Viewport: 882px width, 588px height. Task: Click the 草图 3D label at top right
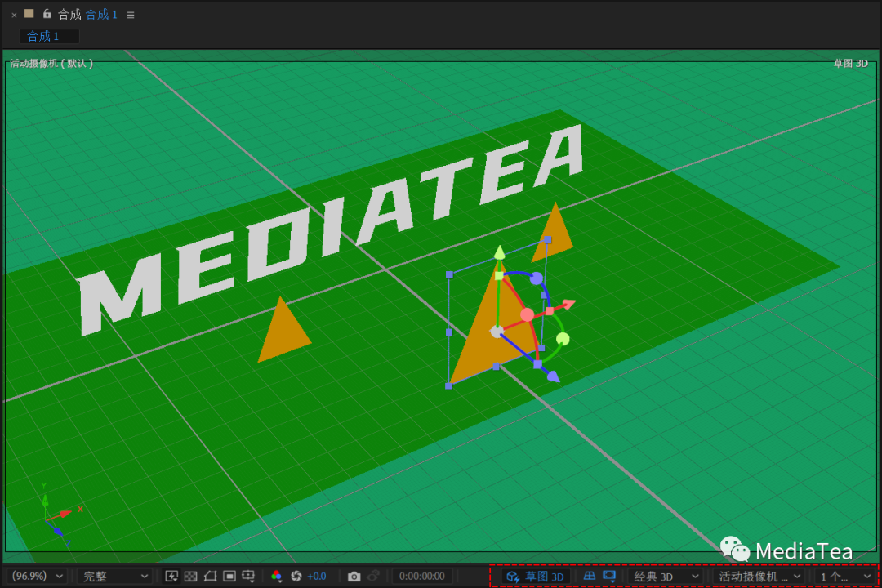click(850, 64)
